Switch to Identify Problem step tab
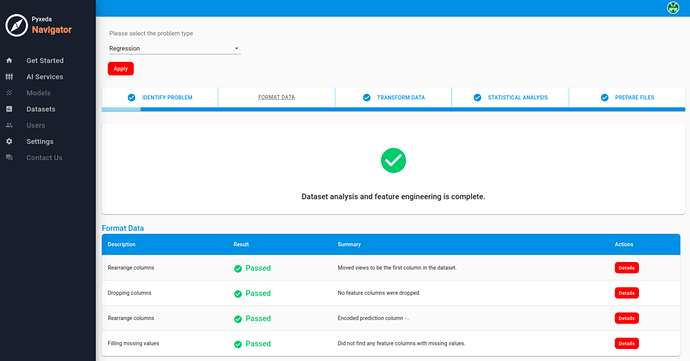The width and height of the screenshot is (690, 361). pos(160,97)
